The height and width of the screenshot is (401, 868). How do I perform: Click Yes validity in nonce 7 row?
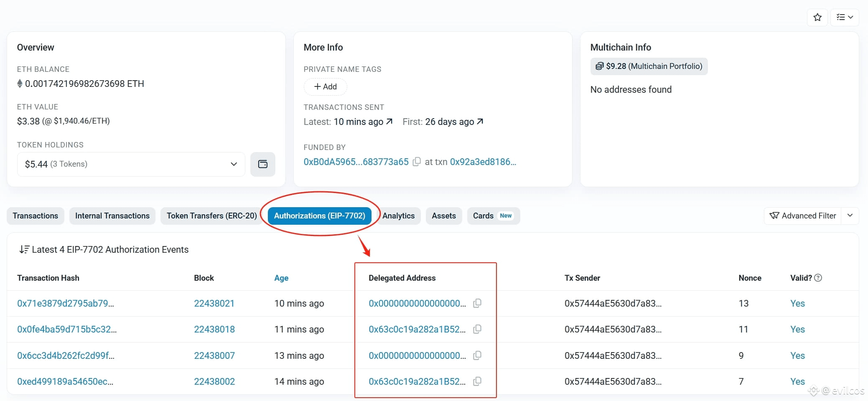[x=797, y=381]
